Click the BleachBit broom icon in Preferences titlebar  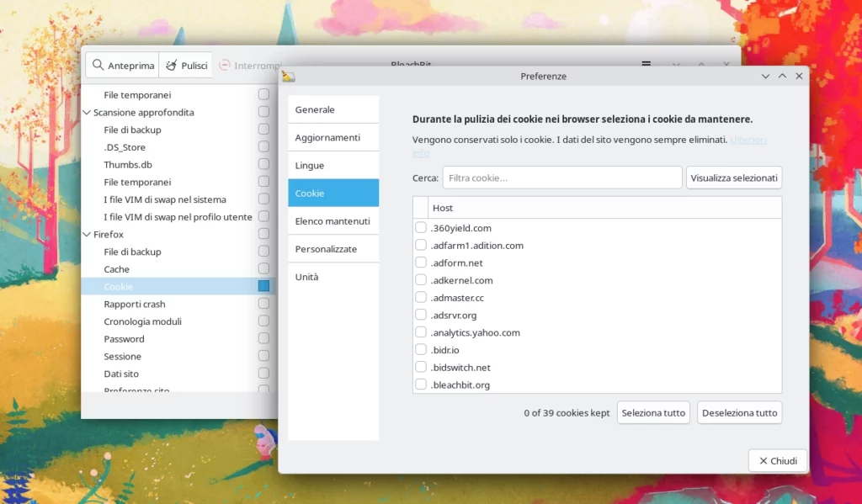coord(286,76)
